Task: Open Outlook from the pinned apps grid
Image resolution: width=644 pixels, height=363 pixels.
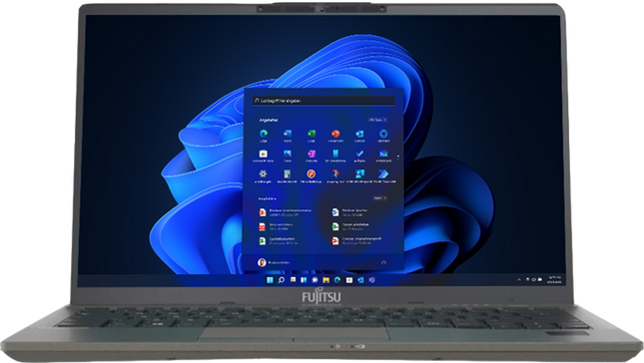Action: [x=359, y=136]
